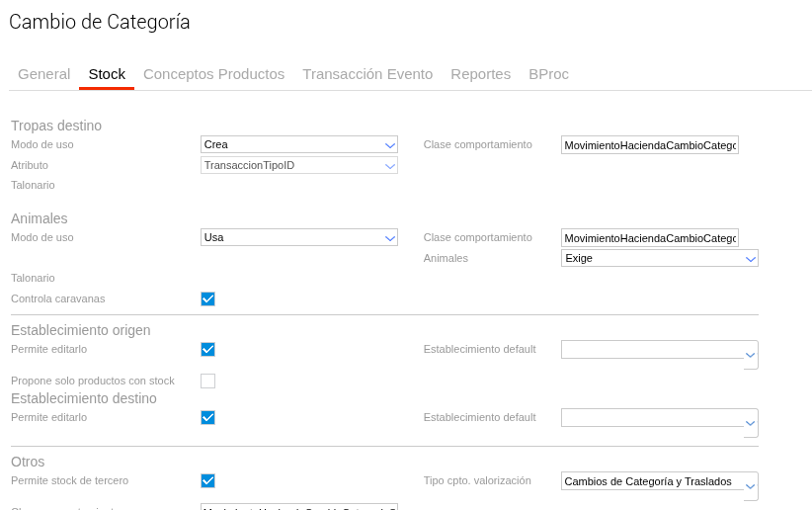812x510 pixels.
Task: Uncheck Permite stock de tercero
Action: click(x=207, y=480)
